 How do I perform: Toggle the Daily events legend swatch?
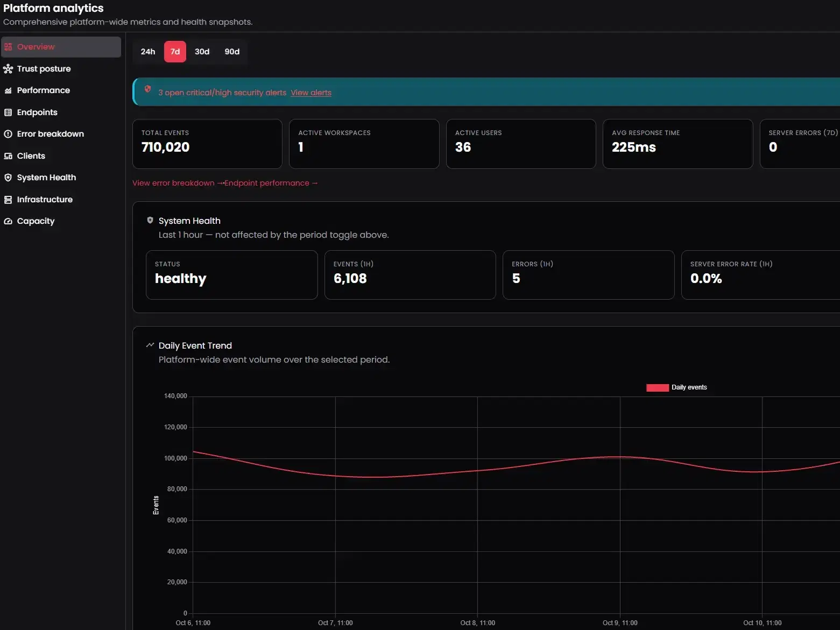coord(657,387)
